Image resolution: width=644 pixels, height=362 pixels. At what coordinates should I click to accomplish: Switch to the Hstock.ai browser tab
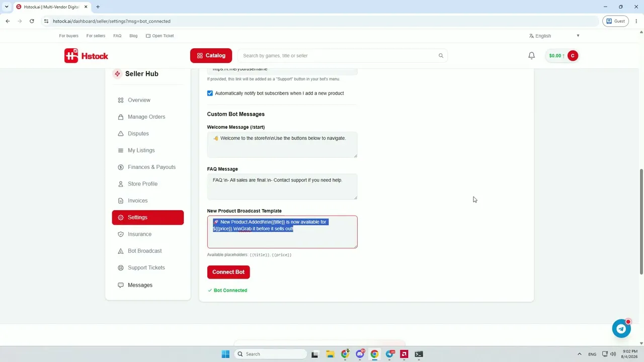pyautogui.click(x=51, y=7)
